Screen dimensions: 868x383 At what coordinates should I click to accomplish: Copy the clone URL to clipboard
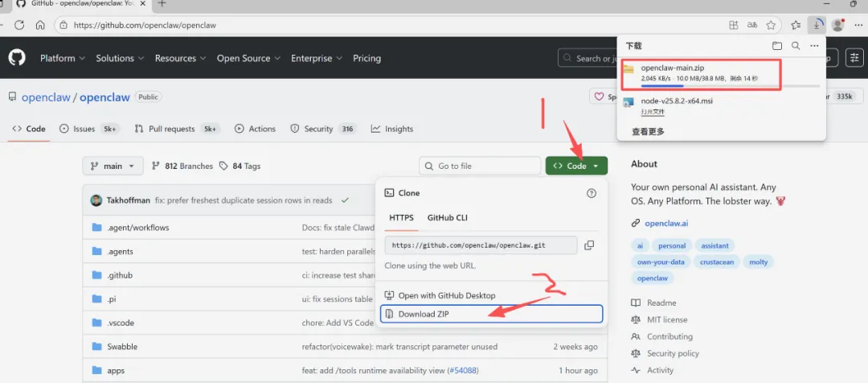589,245
